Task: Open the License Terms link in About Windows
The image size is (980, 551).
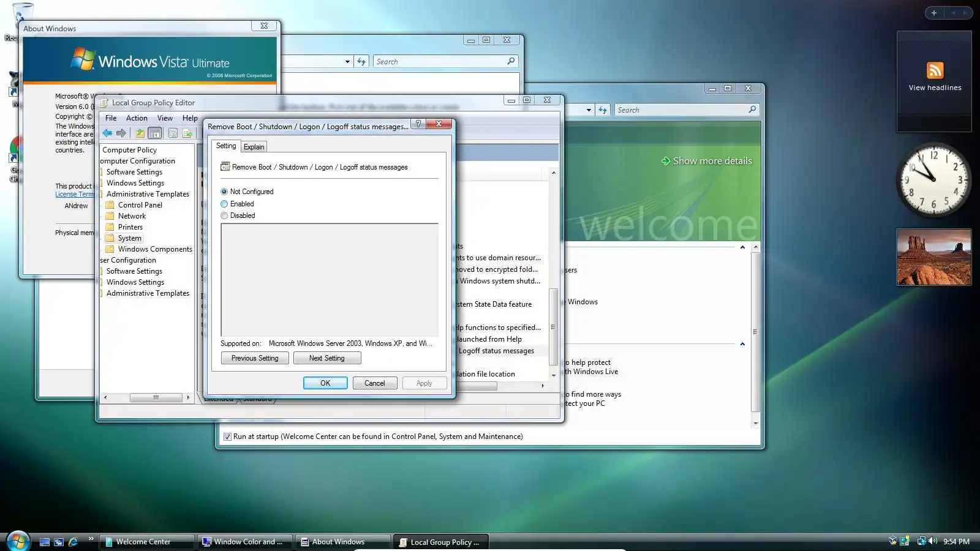Action: 75,194
